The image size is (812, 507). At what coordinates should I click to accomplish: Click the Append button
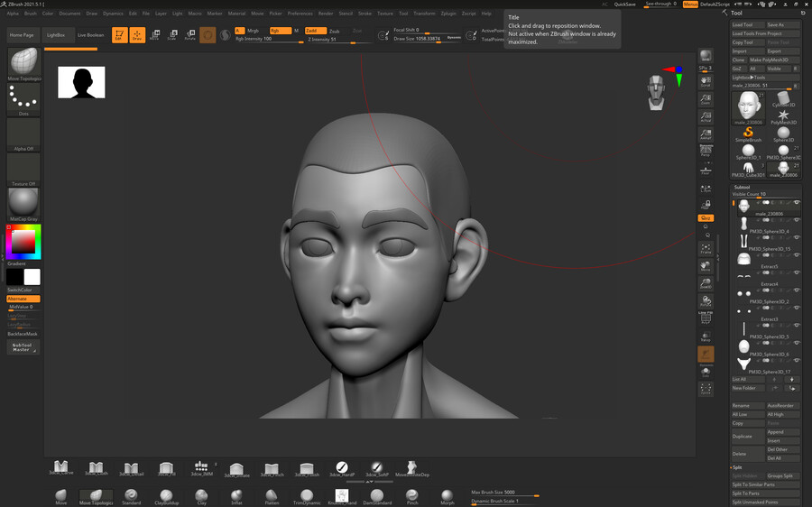pyautogui.click(x=783, y=432)
